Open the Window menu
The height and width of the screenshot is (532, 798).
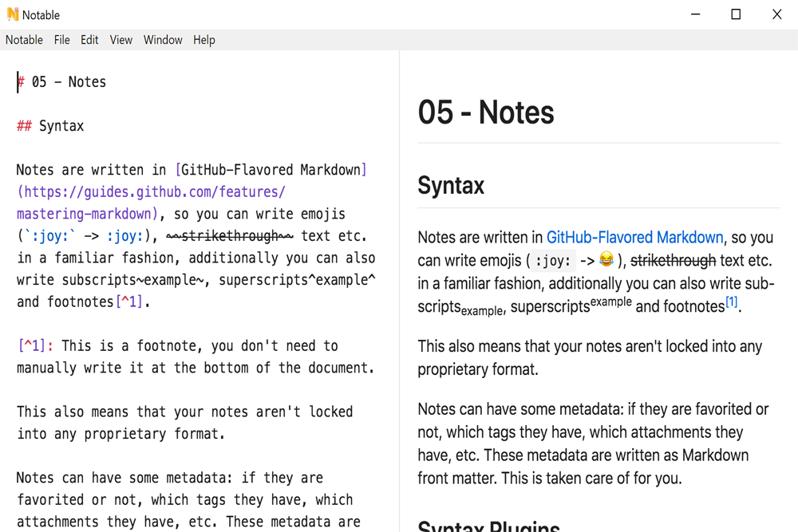pyautogui.click(x=163, y=40)
